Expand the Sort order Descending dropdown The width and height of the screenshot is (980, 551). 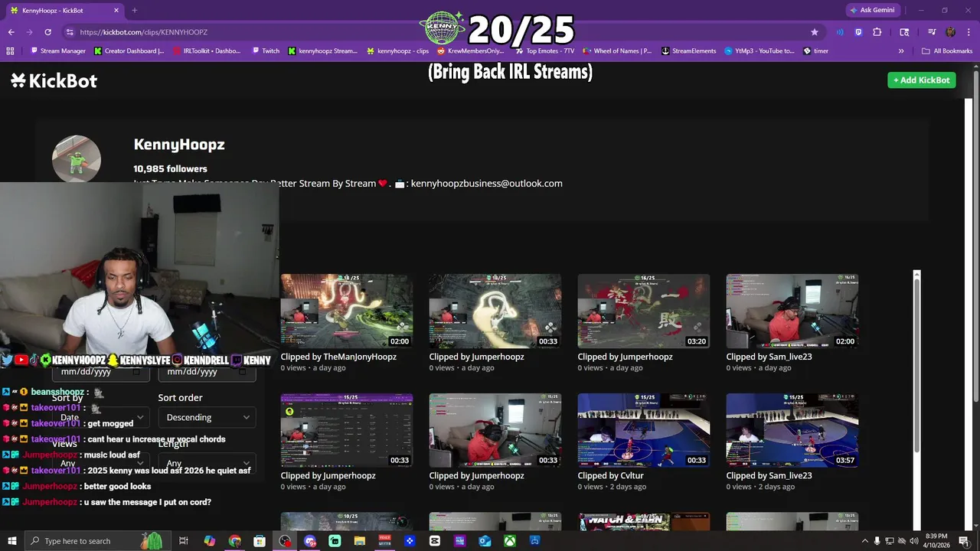(207, 417)
